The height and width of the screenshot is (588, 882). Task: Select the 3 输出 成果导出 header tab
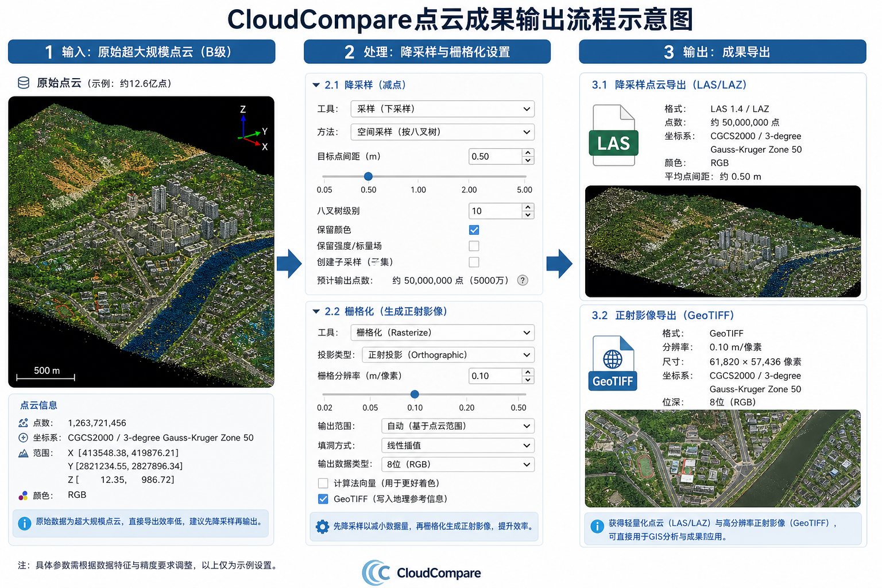(x=722, y=52)
